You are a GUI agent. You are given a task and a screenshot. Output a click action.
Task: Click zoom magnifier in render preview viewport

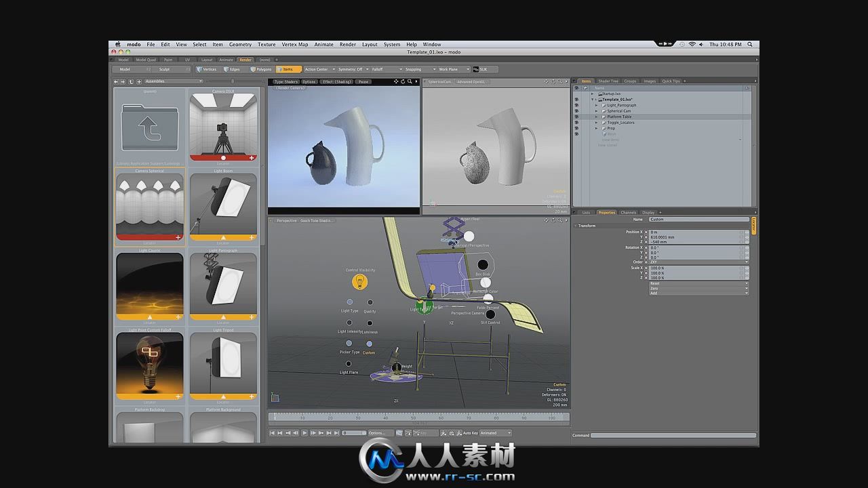409,81
